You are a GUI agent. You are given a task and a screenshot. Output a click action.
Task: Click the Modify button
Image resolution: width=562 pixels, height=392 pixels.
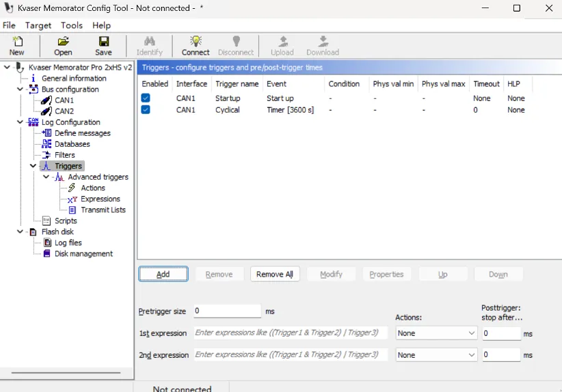[331, 275]
